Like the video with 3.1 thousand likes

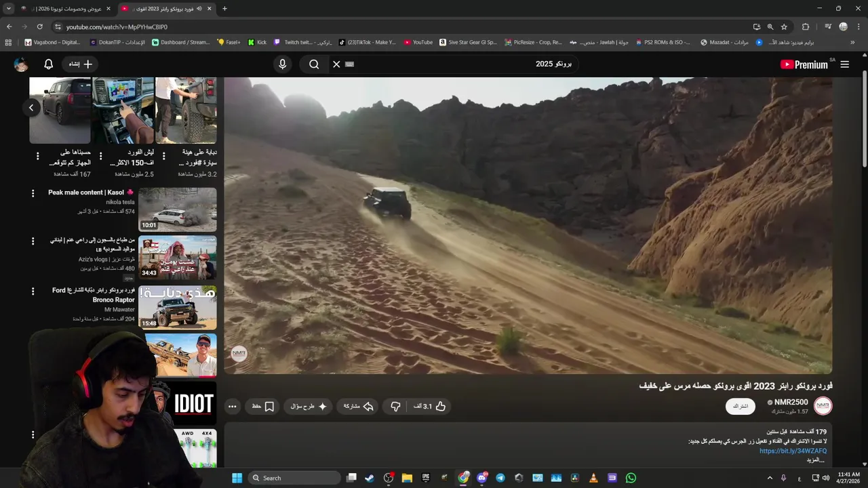coord(430,407)
